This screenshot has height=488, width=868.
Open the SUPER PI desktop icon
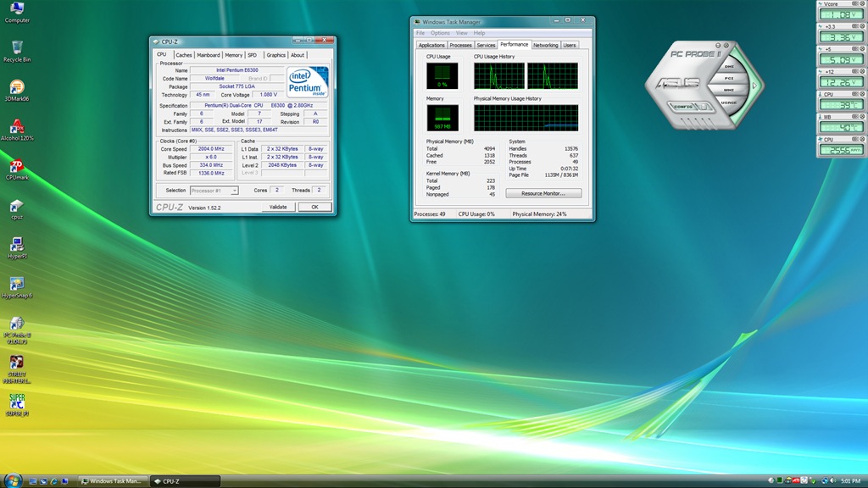point(16,402)
